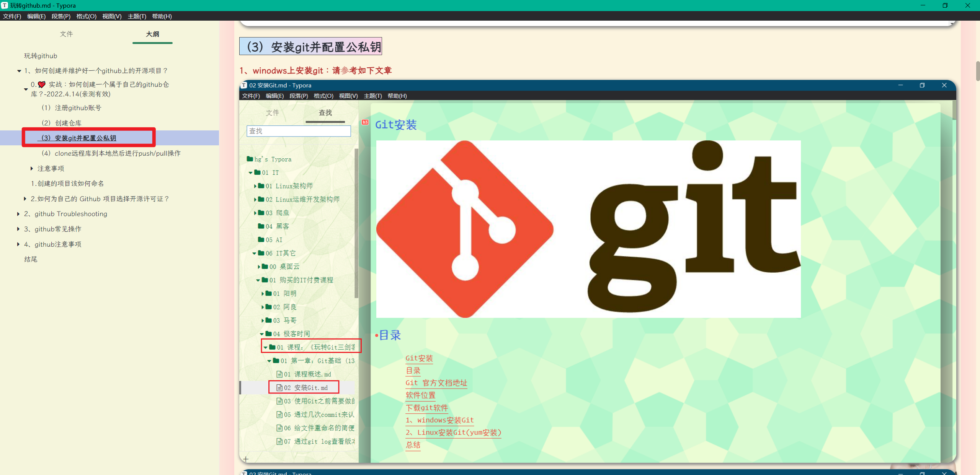Select the 大纲 outline tab
This screenshot has width=980, height=475.
(x=152, y=34)
